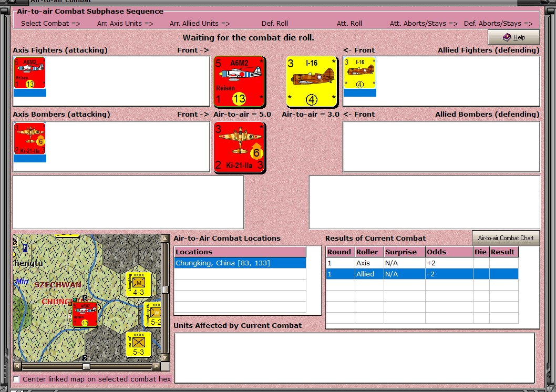Open the Air-to-air Combat Chart
Image resolution: width=556 pixels, height=392 pixels.
(506, 238)
